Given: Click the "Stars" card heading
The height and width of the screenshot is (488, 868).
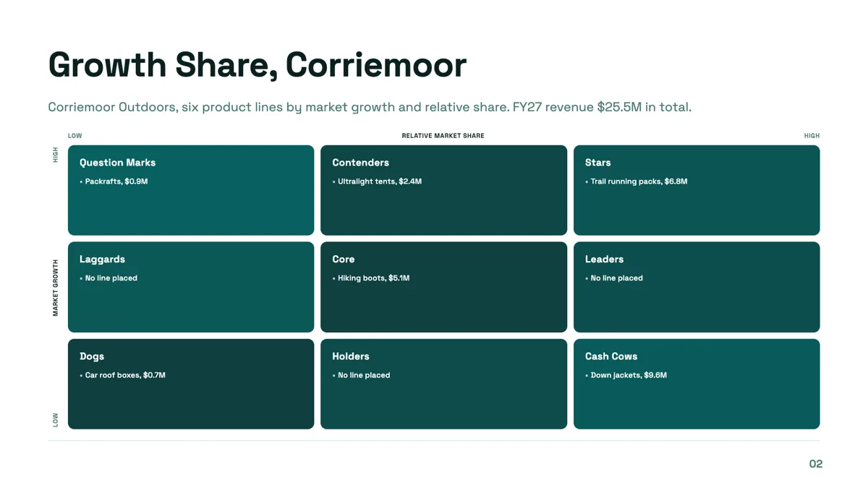Looking at the screenshot, I should click(x=598, y=163).
